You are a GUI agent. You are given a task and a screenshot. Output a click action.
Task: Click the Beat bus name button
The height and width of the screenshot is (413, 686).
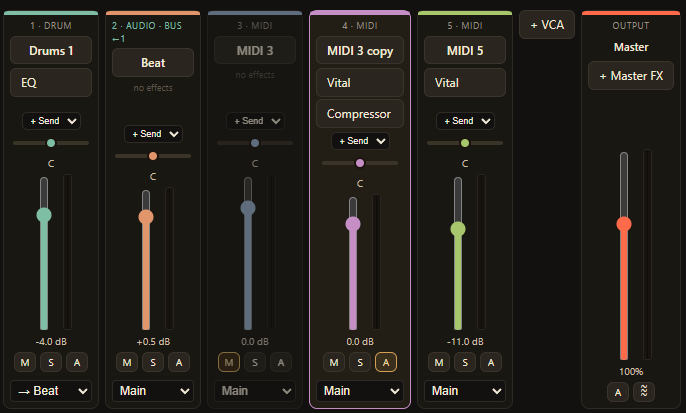[153, 63]
